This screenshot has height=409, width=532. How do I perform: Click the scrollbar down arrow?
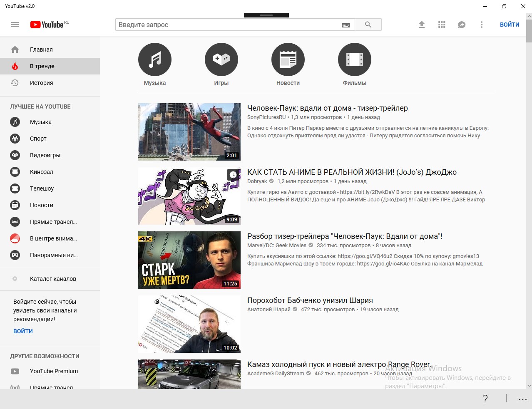pos(529,386)
